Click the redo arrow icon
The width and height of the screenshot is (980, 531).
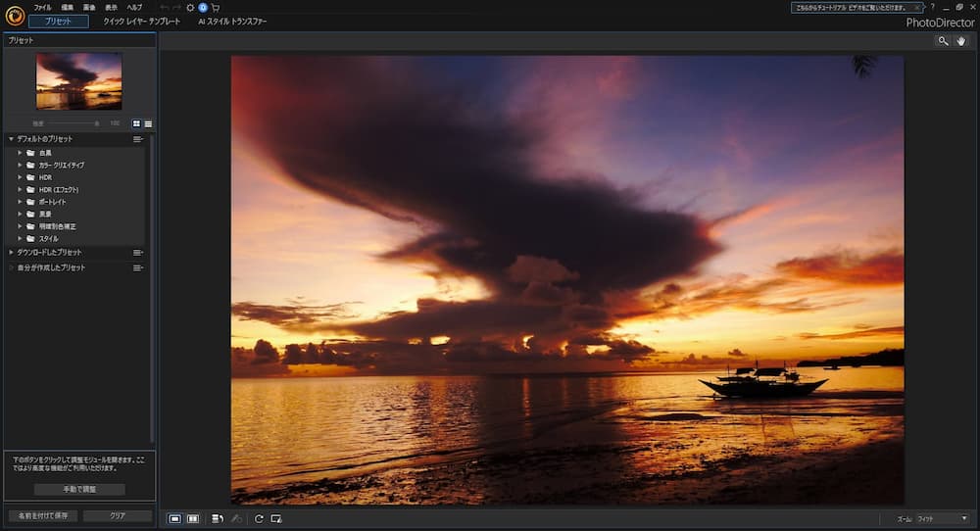(x=176, y=8)
